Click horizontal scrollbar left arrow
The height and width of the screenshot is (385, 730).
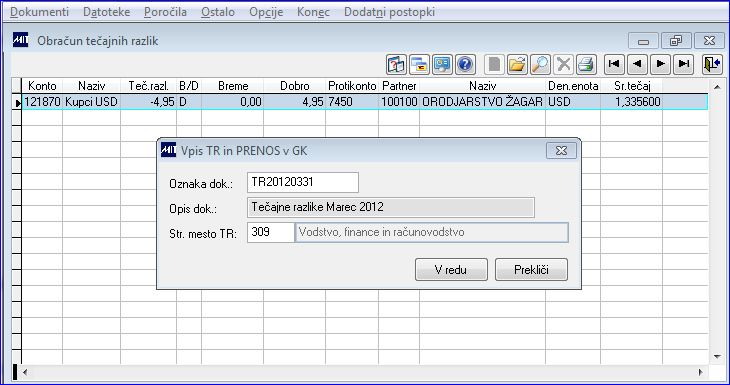click(x=25, y=372)
